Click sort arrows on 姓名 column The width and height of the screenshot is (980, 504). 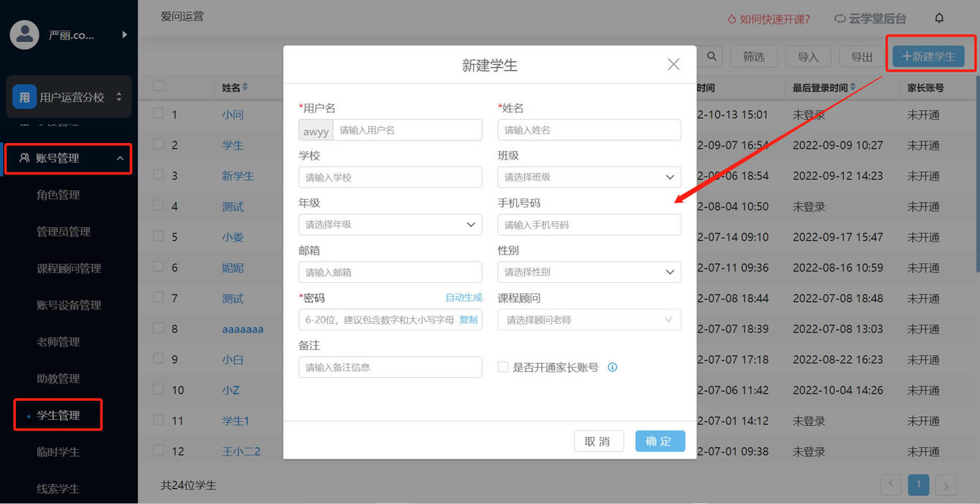245,88
